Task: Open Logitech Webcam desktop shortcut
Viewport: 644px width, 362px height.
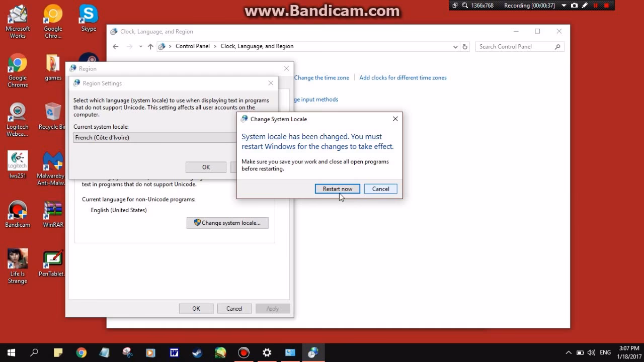Action: (x=18, y=120)
